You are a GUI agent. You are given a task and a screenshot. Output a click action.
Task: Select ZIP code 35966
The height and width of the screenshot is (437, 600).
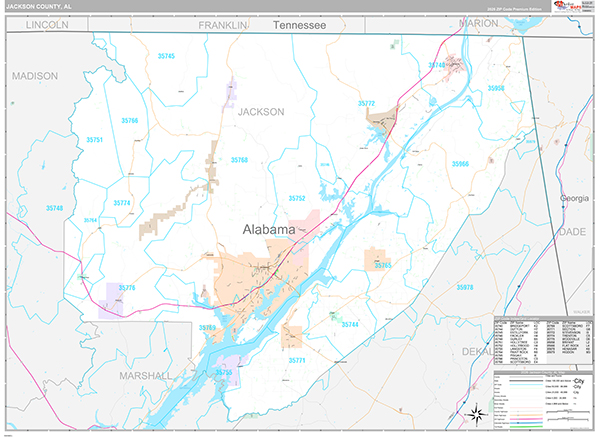coord(461,164)
